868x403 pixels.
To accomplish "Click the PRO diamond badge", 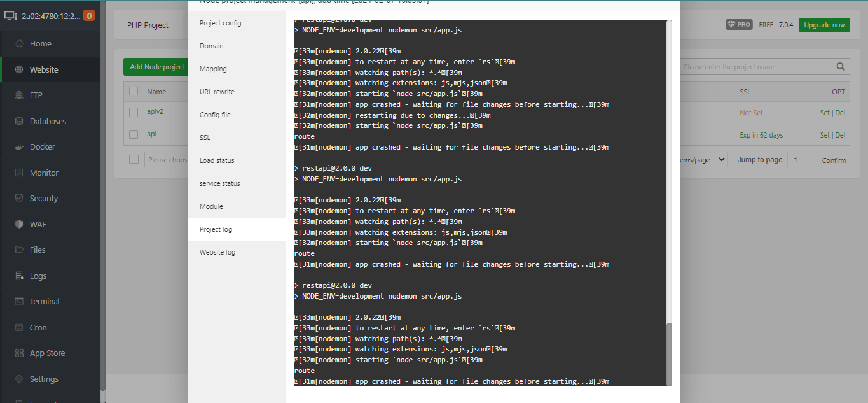I will pyautogui.click(x=739, y=25).
